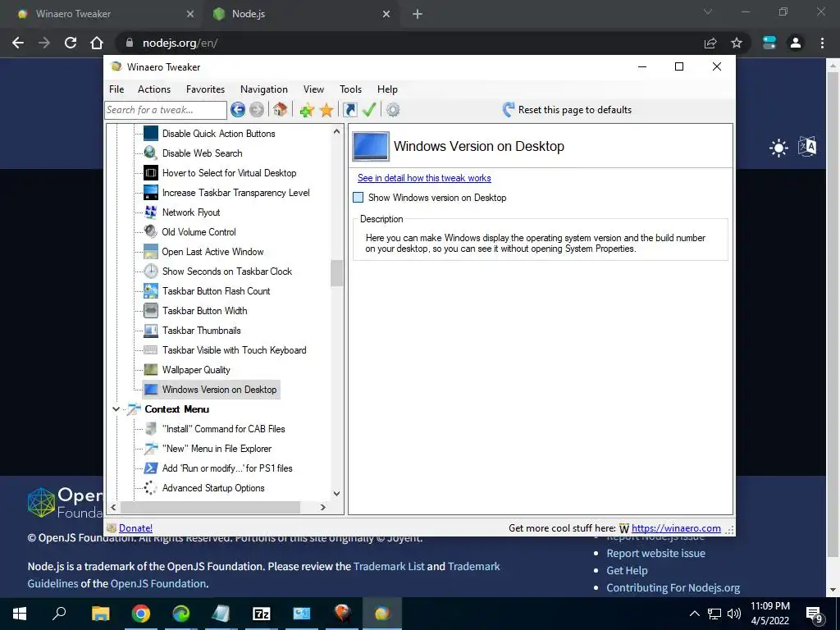Click the Back arrow in Winaero toolbar
Image resolution: width=840 pixels, height=630 pixels.
click(x=238, y=110)
